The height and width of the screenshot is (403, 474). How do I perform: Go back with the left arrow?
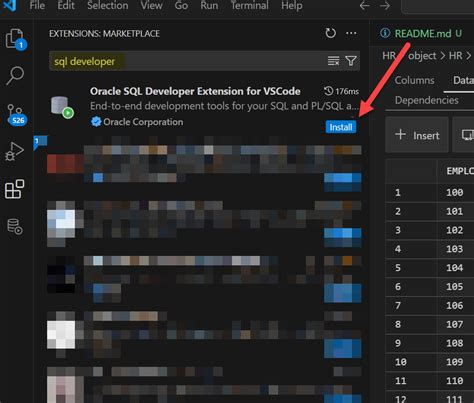364,6
